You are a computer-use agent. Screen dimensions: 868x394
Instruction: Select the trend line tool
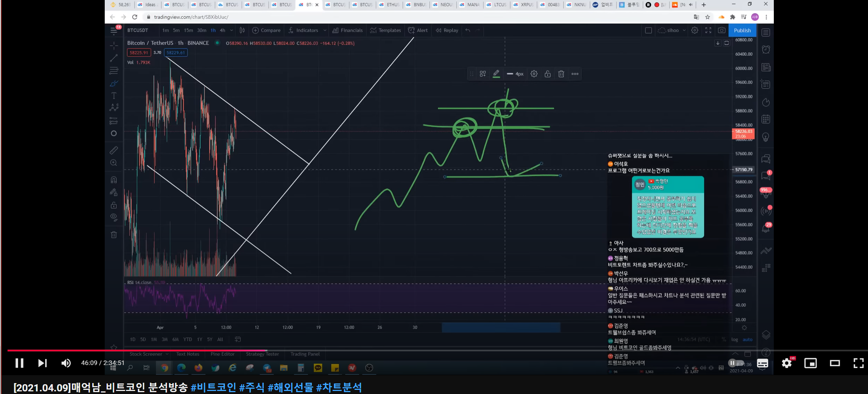point(114,58)
